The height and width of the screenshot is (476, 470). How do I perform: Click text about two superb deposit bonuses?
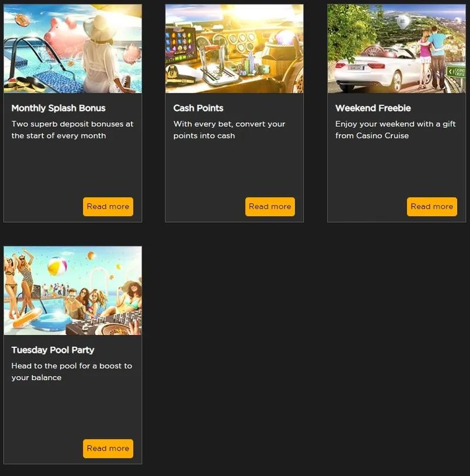click(x=72, y=130)
